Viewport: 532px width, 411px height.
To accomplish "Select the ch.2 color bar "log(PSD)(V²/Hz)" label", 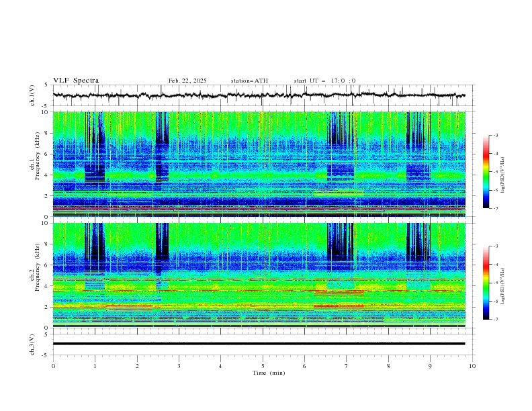I will (502, 285).
